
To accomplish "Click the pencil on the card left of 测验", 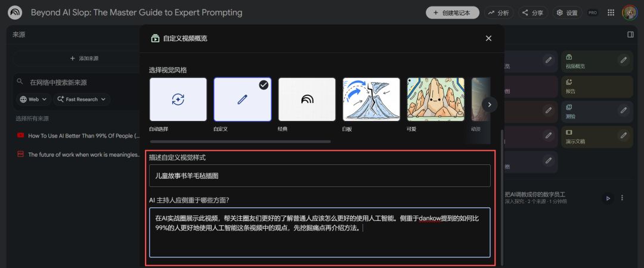I will pos(549,110).
